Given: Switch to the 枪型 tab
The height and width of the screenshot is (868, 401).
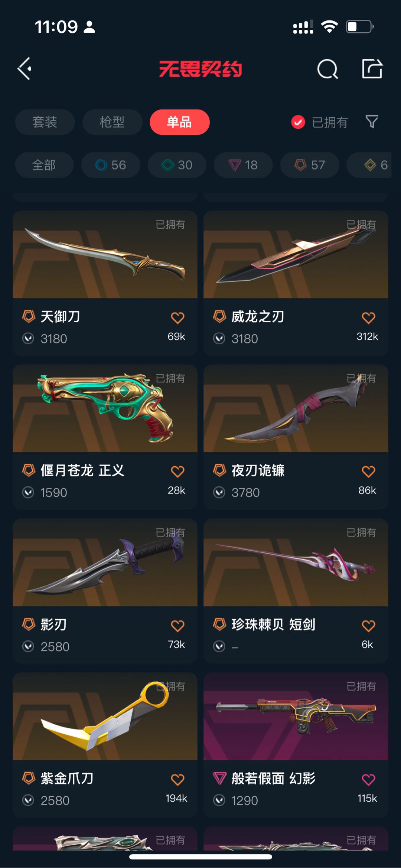Looking at the screenshot, I should 112,122.
